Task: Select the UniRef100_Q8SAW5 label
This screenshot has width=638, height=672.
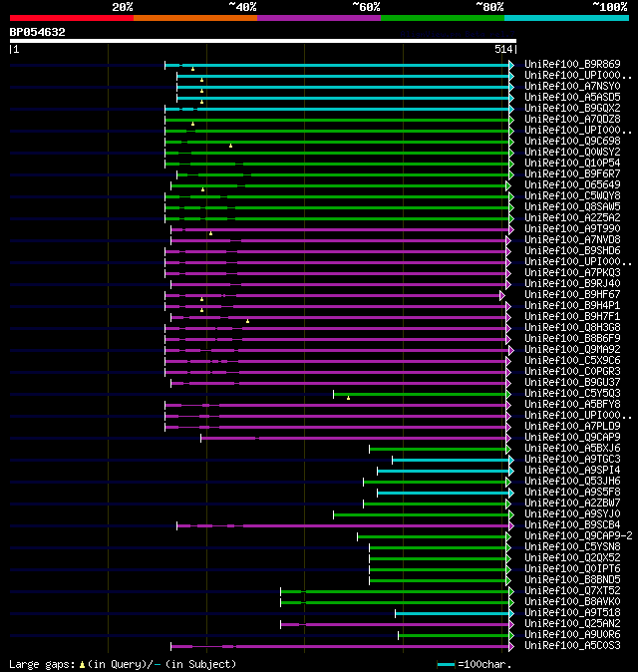Action: click(x=572, y=207)
